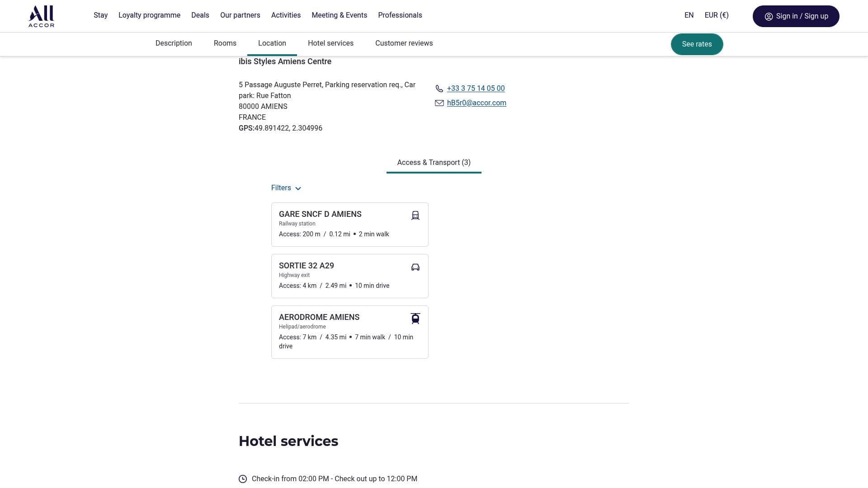Open the Customer reviews tab
This screenshot has height=488, width=868.
pos(404,43)
